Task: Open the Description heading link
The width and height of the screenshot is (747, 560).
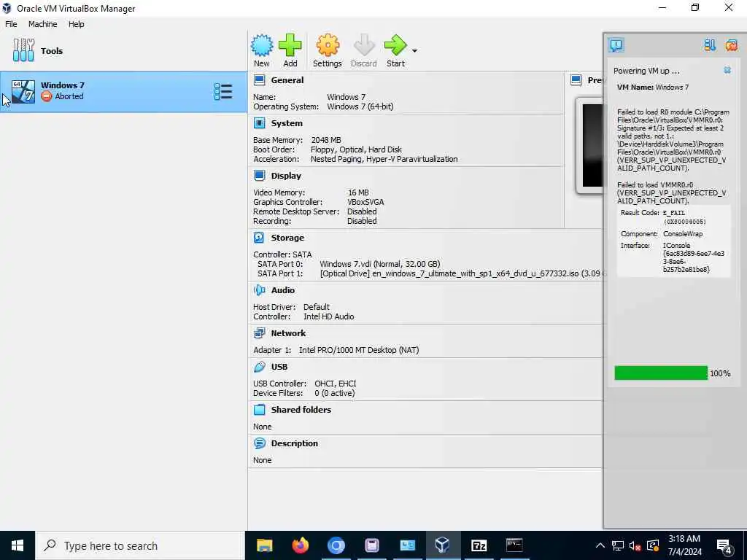Action: [295, 443]
